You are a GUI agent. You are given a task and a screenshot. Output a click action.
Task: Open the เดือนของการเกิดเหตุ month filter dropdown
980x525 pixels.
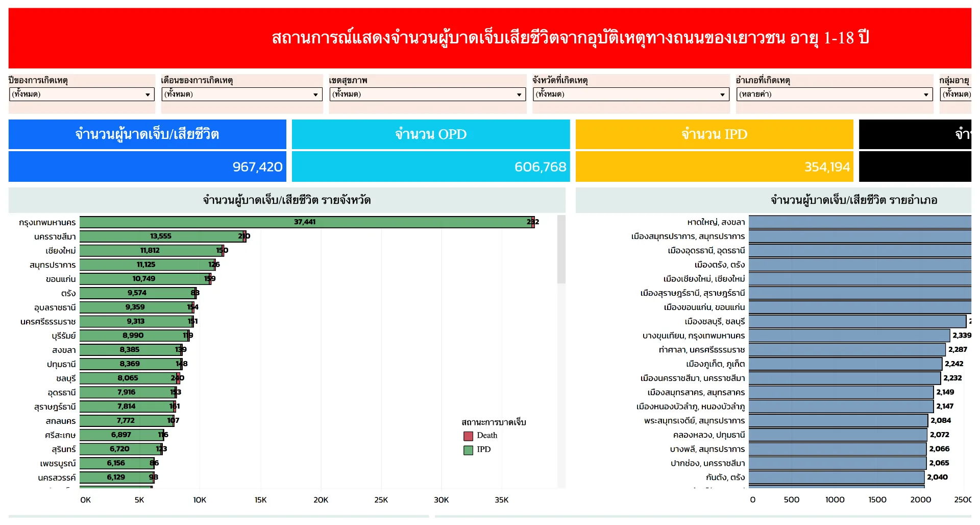(242, 94)
